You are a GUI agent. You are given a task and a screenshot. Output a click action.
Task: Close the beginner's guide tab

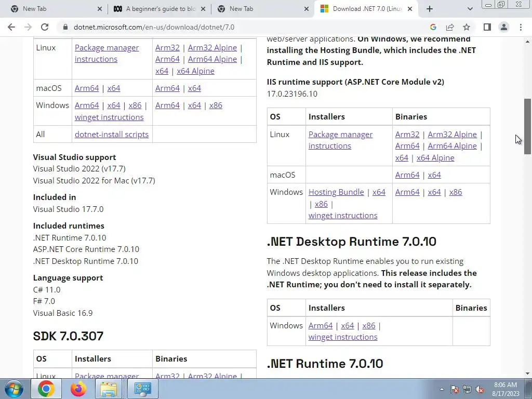[x=203, y=9]
